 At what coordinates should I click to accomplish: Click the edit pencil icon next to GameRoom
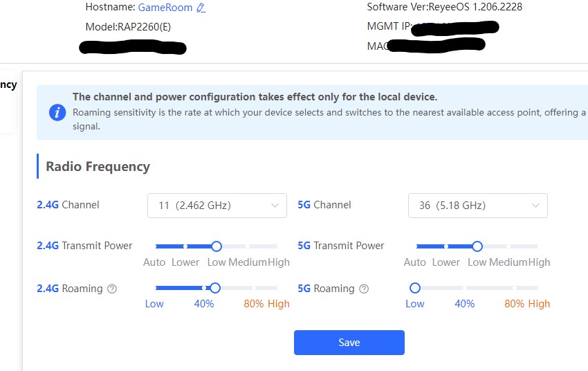201,8
